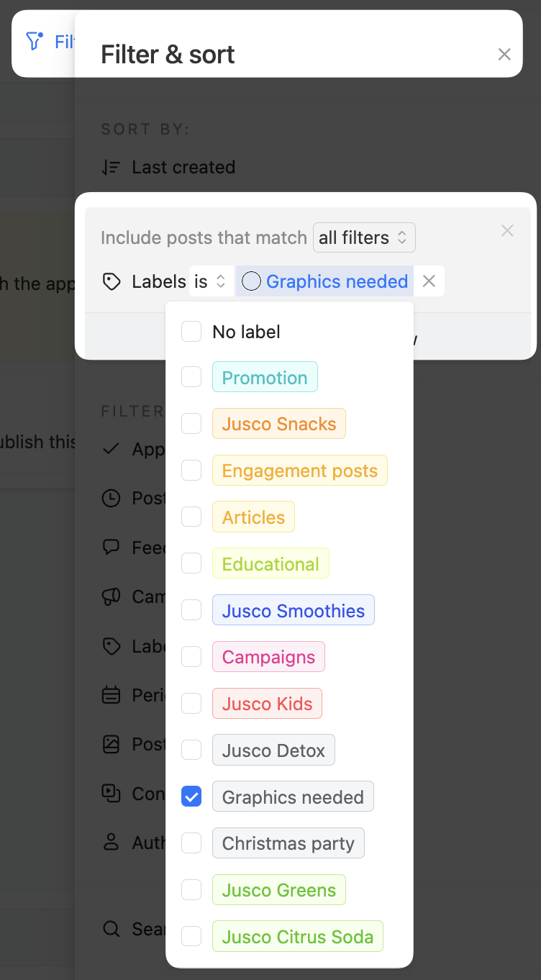
Task: Select the image-shaped Post type filter icon
Action: point(112,744)
